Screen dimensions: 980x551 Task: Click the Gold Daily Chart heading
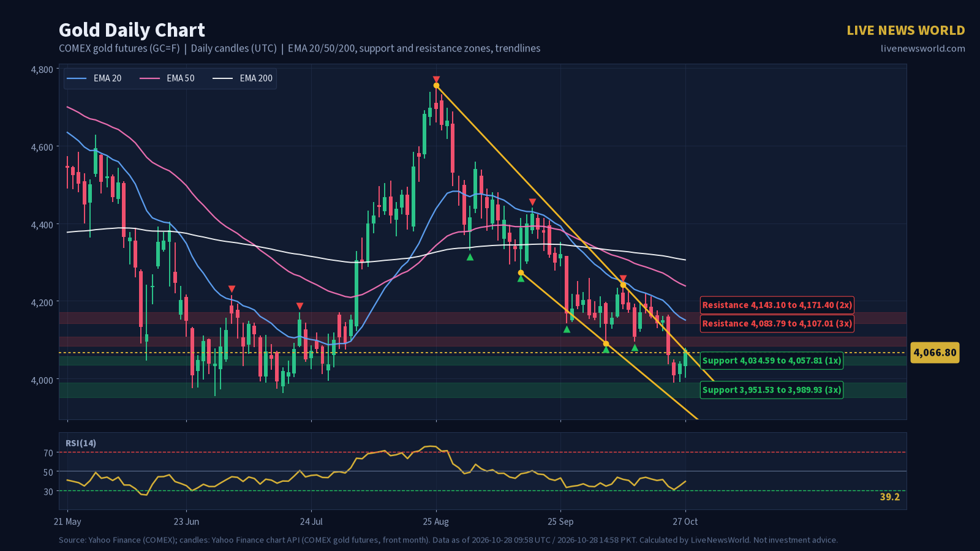(132, 30)
